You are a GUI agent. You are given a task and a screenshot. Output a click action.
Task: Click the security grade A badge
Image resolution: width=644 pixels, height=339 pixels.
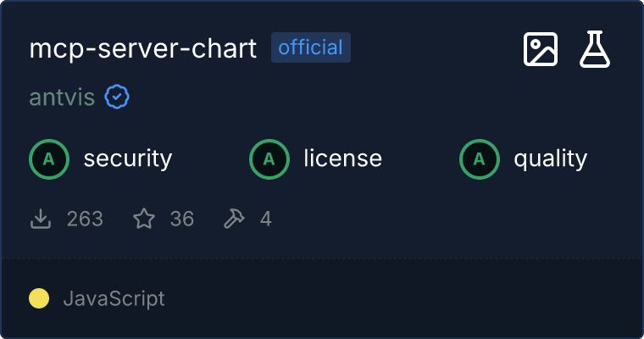[49, 158]
